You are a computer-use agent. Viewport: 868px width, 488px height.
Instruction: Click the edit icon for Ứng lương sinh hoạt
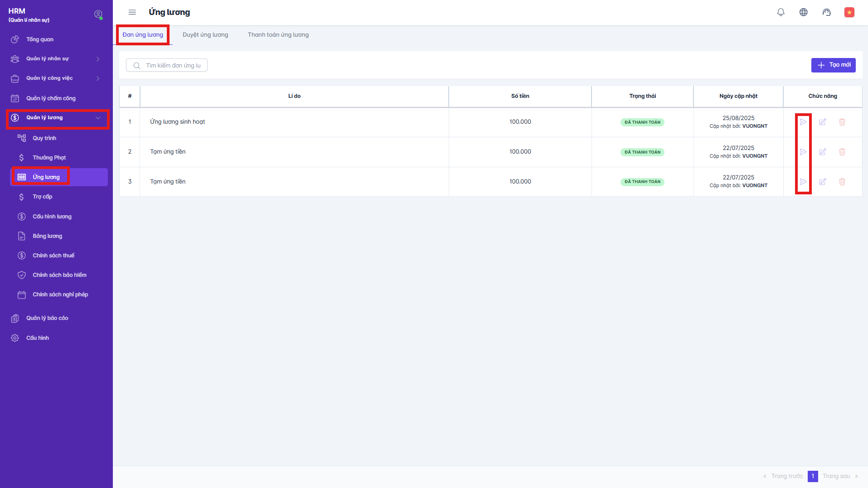pyautogui.click(x=822, y=122)
